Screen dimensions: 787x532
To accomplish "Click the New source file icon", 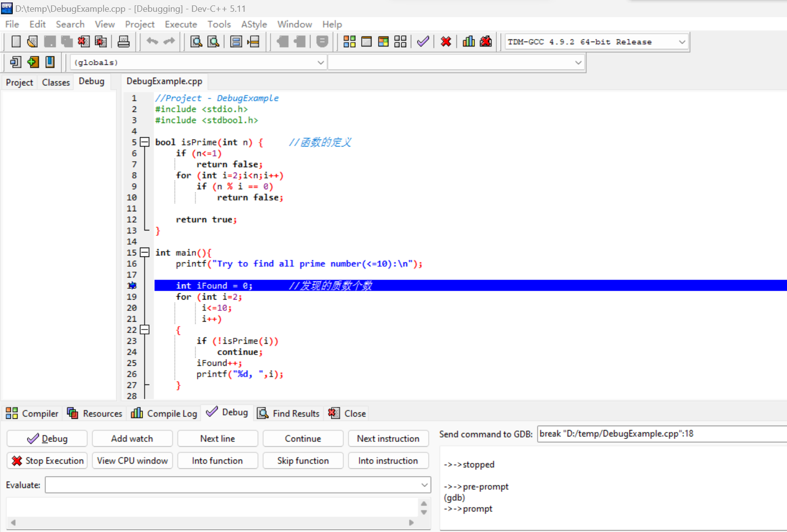I will 16,42.
